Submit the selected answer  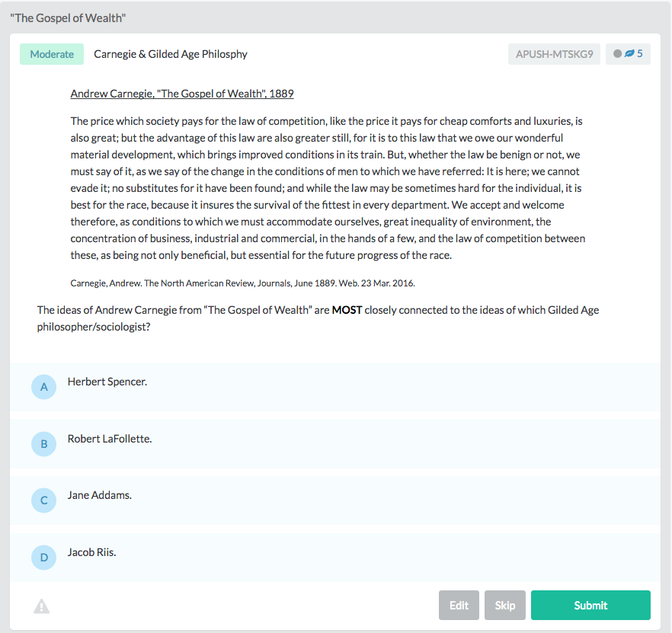pyautogui.click(x=590, y=605)
